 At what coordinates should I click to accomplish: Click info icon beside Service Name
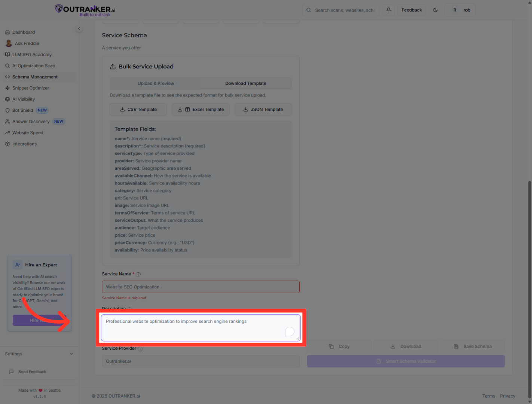point(138,275)
